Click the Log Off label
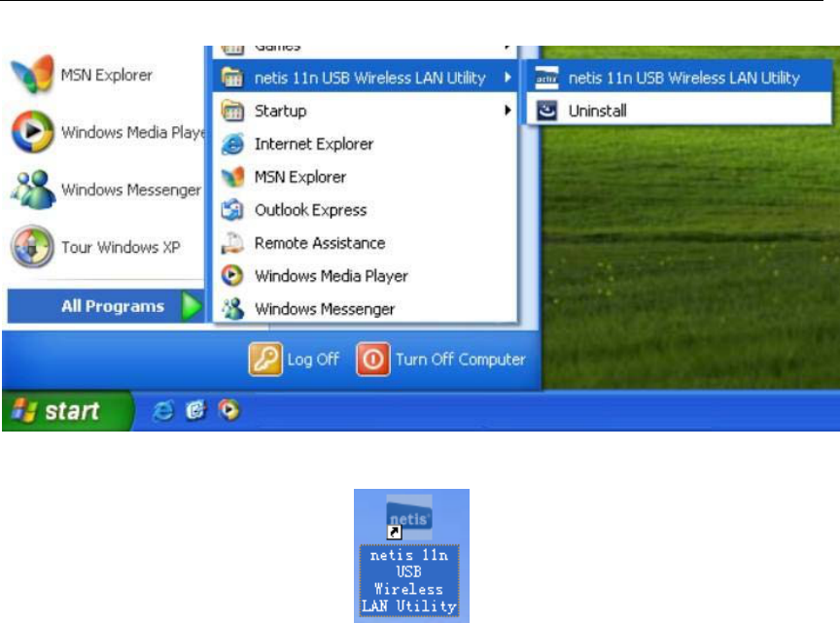Screen dimensions: 840x623 coord(313,359)
